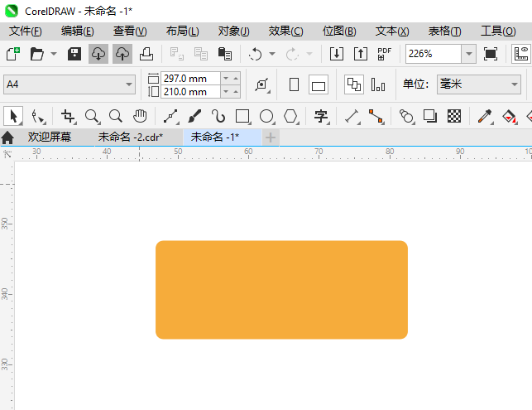The width and height of the screenshot is (532, 410).
Task: Open the 编辑(E) menu
Action: 77,31
